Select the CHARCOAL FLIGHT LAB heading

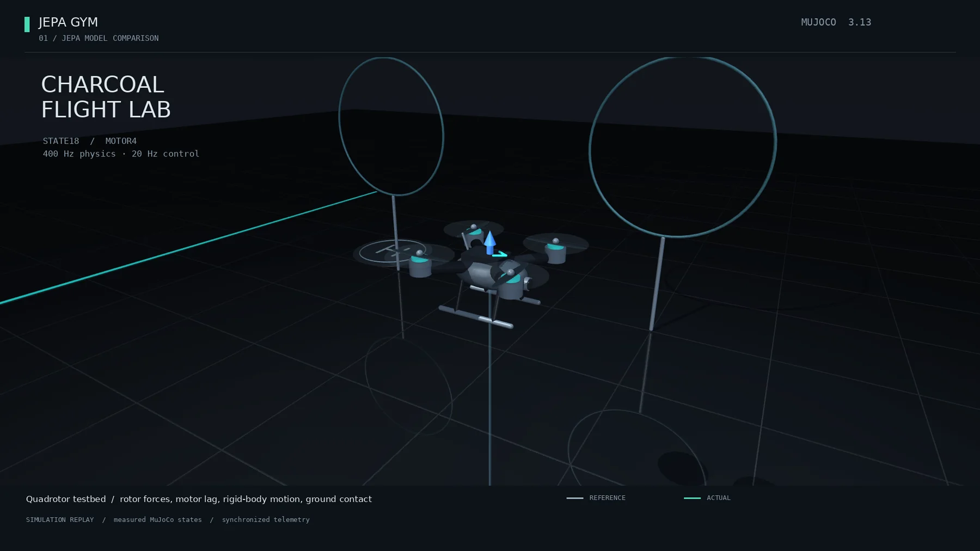(x=106, y=97)
